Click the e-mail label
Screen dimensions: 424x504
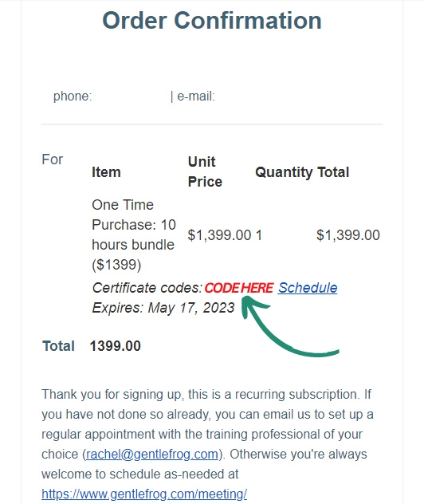click(x=196, y=96)
